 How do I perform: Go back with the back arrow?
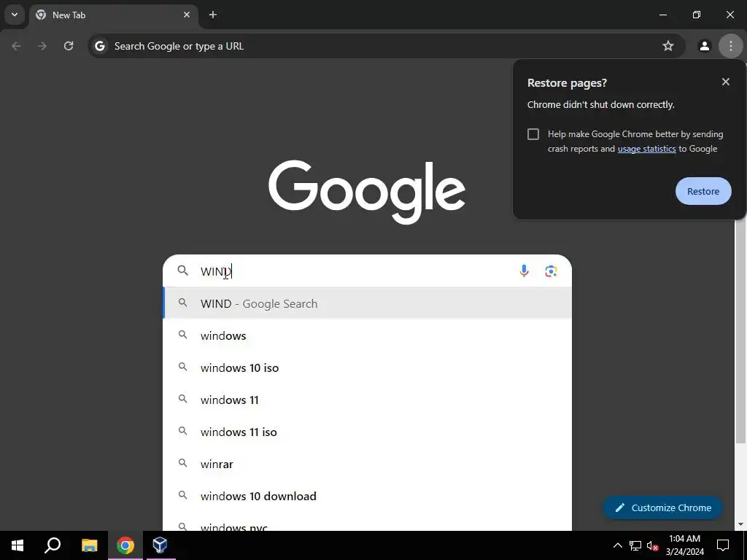pyautogui.click(x=16, y=46)
